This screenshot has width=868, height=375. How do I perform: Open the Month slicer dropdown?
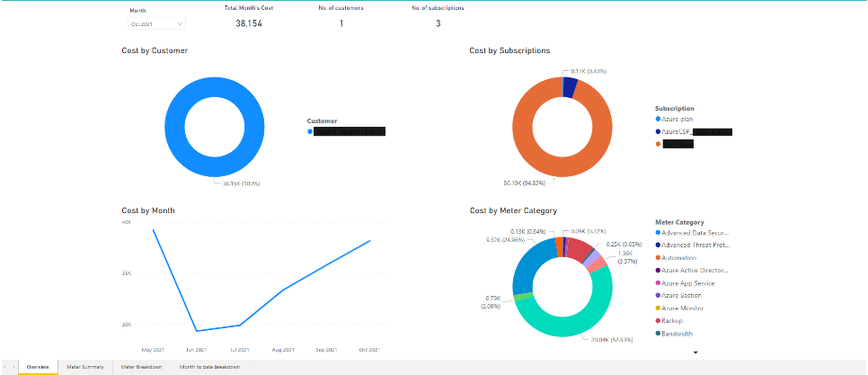tap(157, 24)
